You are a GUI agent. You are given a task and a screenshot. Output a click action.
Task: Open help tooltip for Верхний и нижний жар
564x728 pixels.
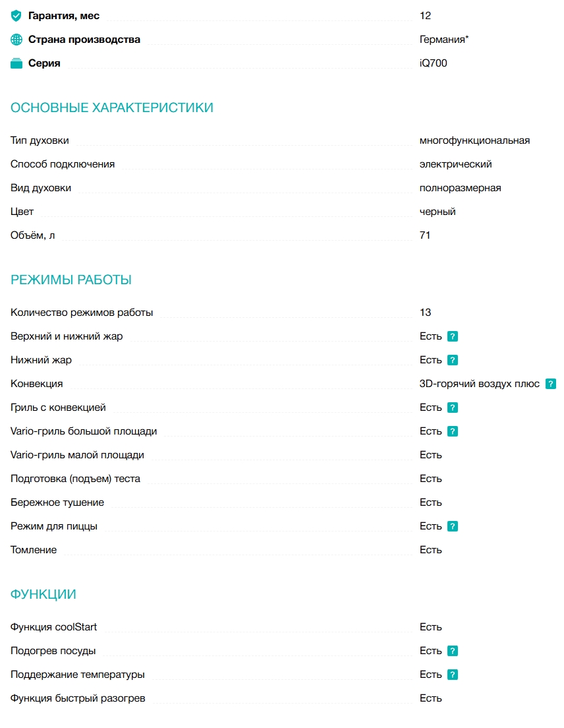pos(453,336)
